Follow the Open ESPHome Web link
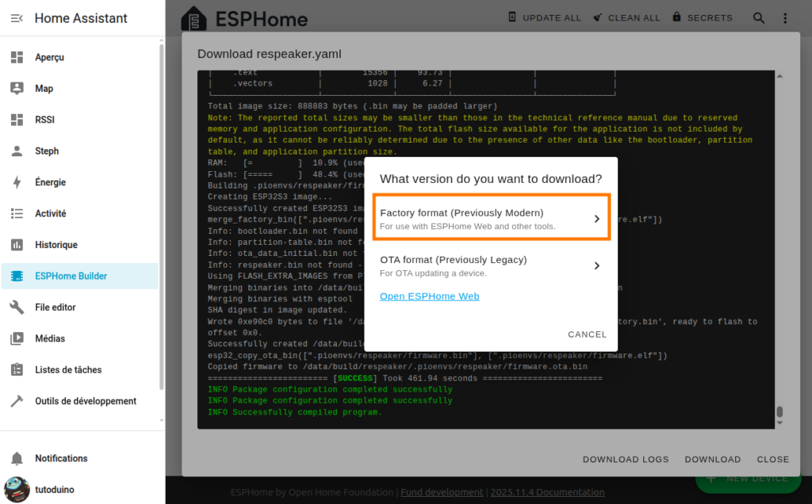 tap(429, 296)
